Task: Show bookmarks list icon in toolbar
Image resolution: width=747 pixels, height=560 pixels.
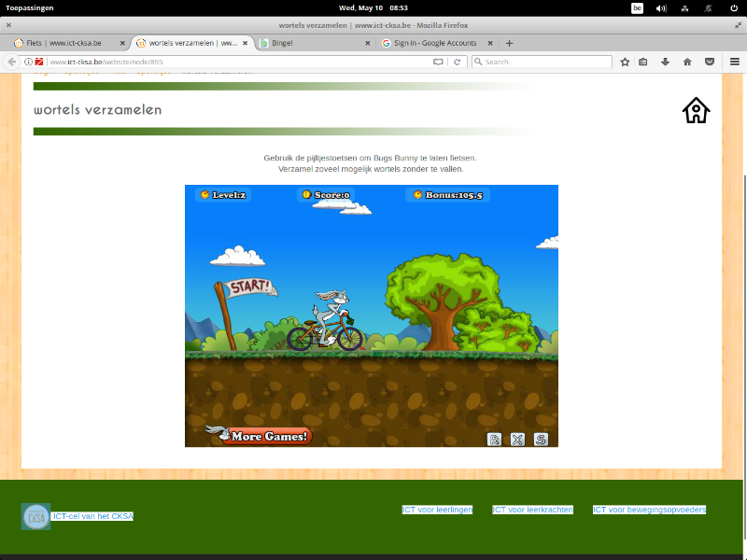Action: point(643,62)
